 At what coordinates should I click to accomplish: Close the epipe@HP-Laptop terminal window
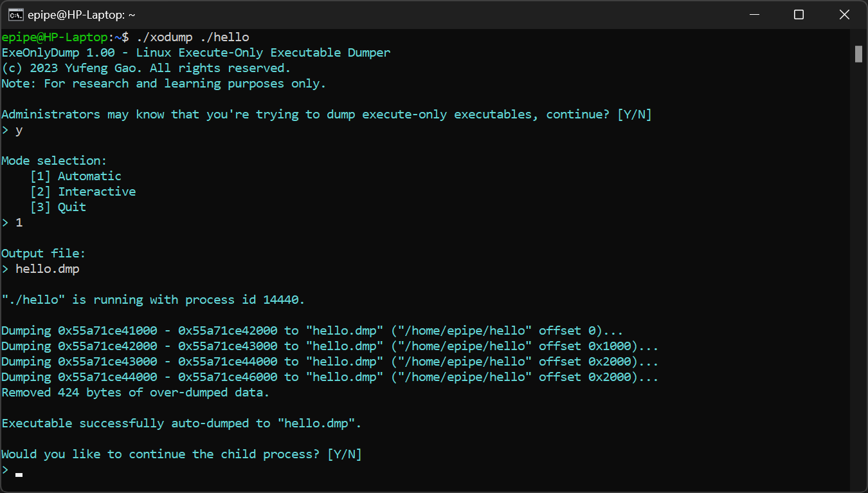pos(844,14)
